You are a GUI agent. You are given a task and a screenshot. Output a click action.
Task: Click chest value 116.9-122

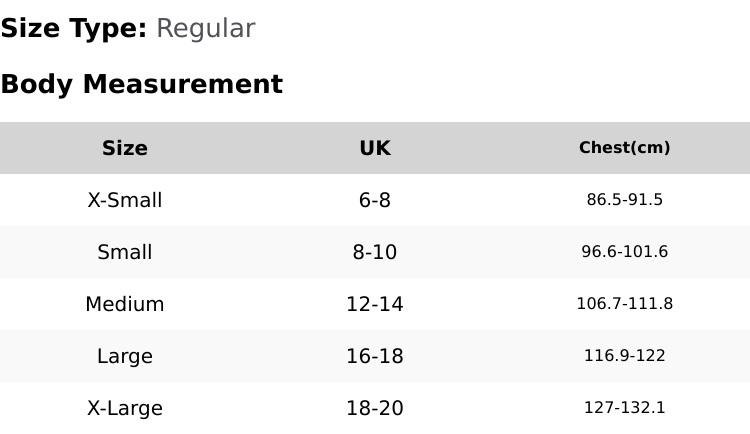click(x=625, y=356)
